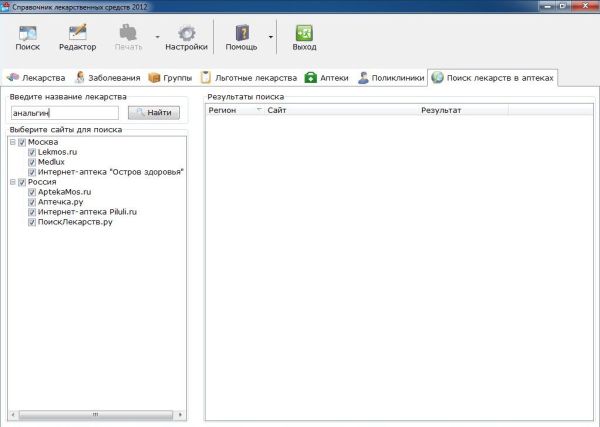Sort by the Сайт column header

pyautogui.click(x=341, y=110)
